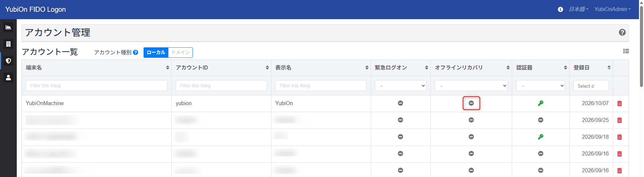Click the help question mark on アカウント管理 header

point(622,32)
